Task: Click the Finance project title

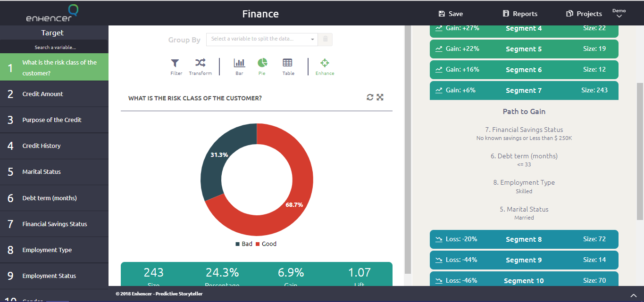Action: 260,14
